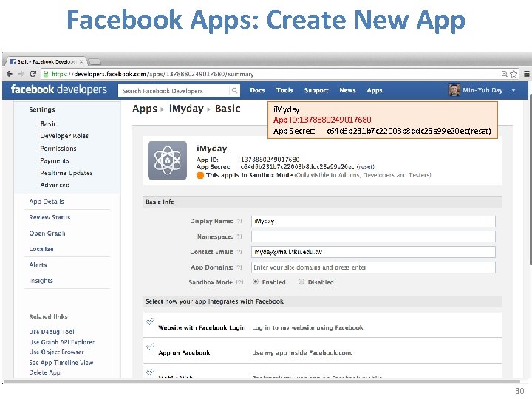Click Min-Yuh Day profile picture
Image resolution: width=532 pixels, height=399 pixels.
(454, 90)
